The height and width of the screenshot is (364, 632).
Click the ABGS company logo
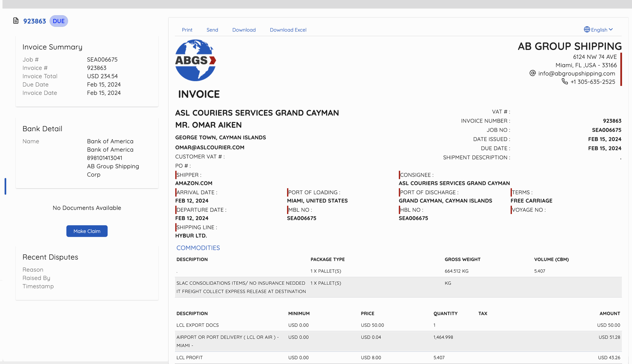(196, 60)
